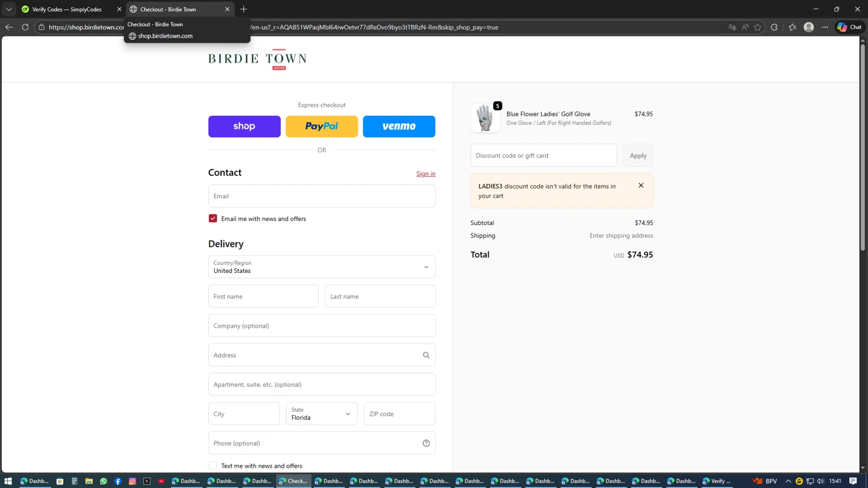868x488 pixels.
Task: Open File Explorer from the taskbar
Action: coord(89,481)
